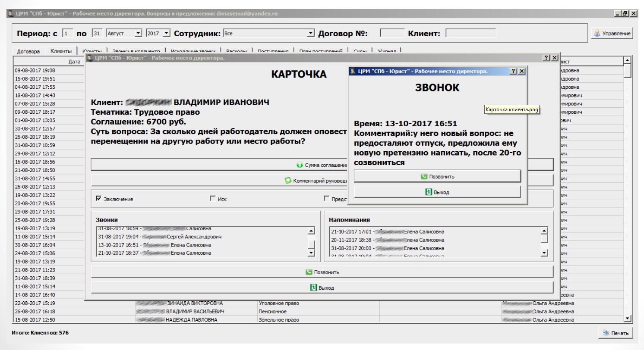Image resolution: width=644 pixels, height=350 pixels.
Task: Switch to the Договора tab
Action: [x=28, y=51]
